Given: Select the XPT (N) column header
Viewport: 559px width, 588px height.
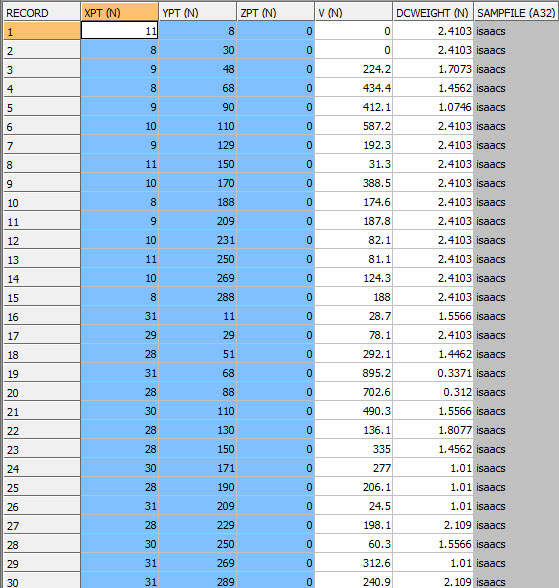Looking at the screenshot, I should tap(119, 13).
